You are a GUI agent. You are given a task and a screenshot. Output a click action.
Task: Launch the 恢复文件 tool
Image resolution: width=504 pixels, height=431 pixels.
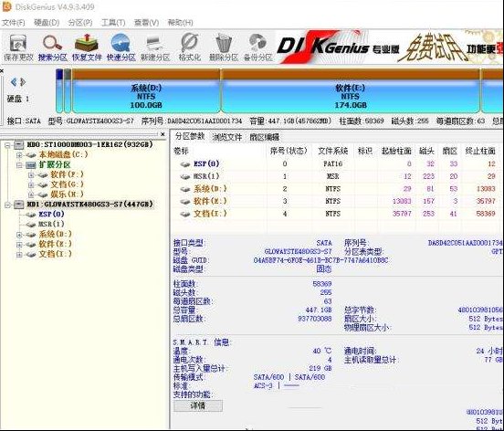87,47
